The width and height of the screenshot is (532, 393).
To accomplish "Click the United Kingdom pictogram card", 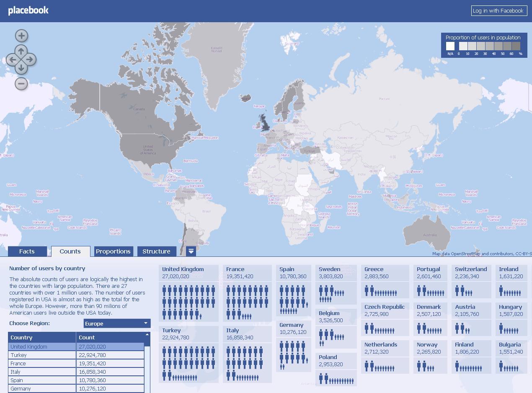I will [189, 293].
